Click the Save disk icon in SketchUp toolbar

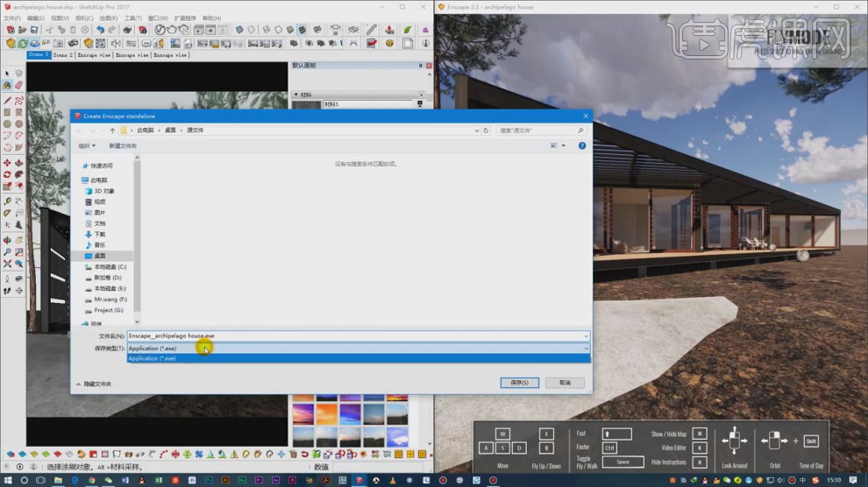(x=34, y=30)
